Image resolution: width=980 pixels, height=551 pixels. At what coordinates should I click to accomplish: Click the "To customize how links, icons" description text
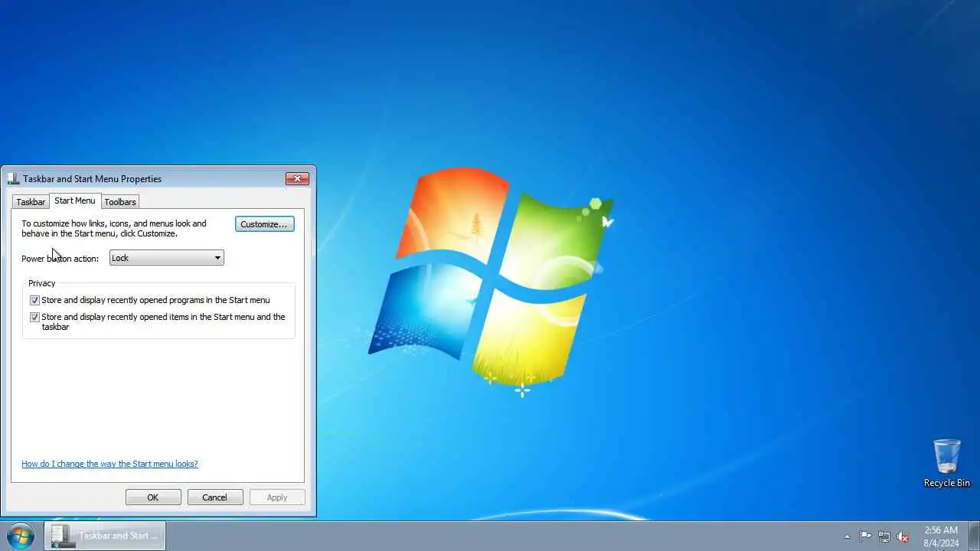(x=114, y=228)
